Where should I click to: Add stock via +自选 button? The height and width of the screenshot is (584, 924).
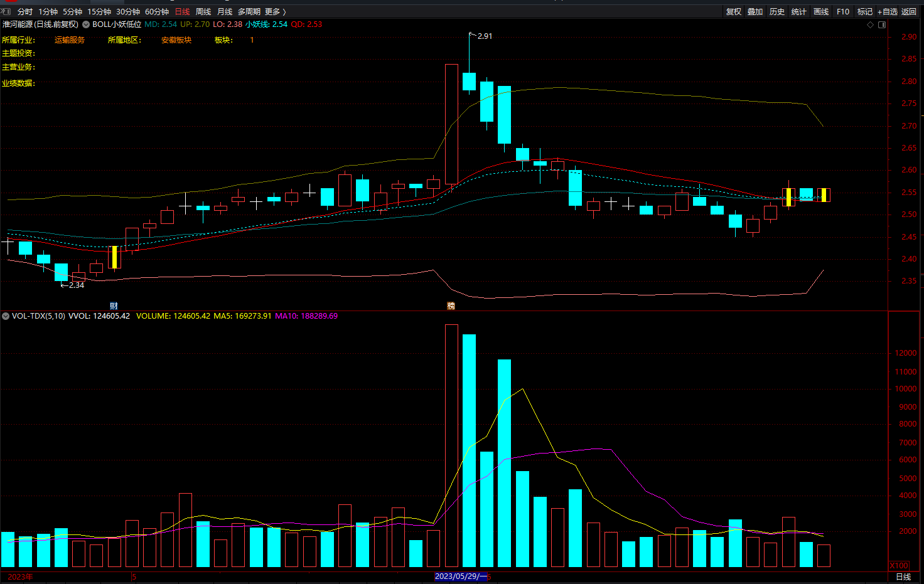888,12
